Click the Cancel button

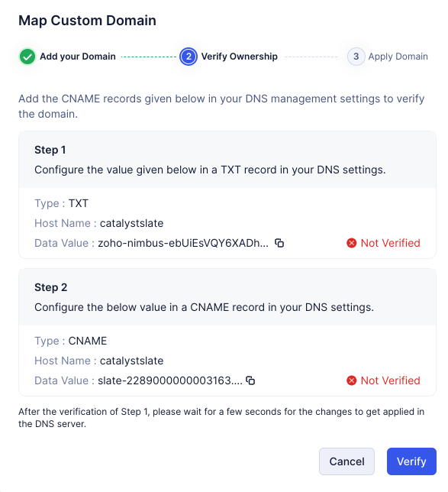pyautogui.click(x=346, y=461)
